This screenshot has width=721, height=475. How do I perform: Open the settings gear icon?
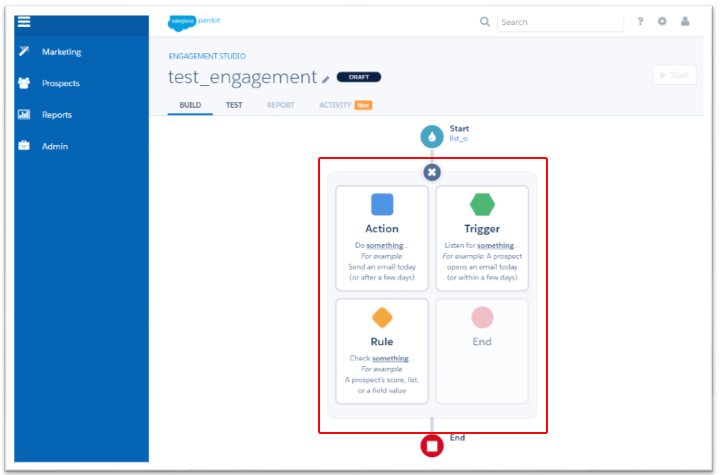pyautogui.click(x=662, y=22)
